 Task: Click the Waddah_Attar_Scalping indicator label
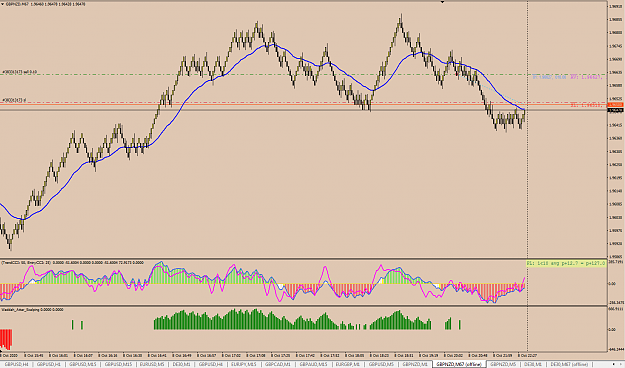[x=32, y=309]
